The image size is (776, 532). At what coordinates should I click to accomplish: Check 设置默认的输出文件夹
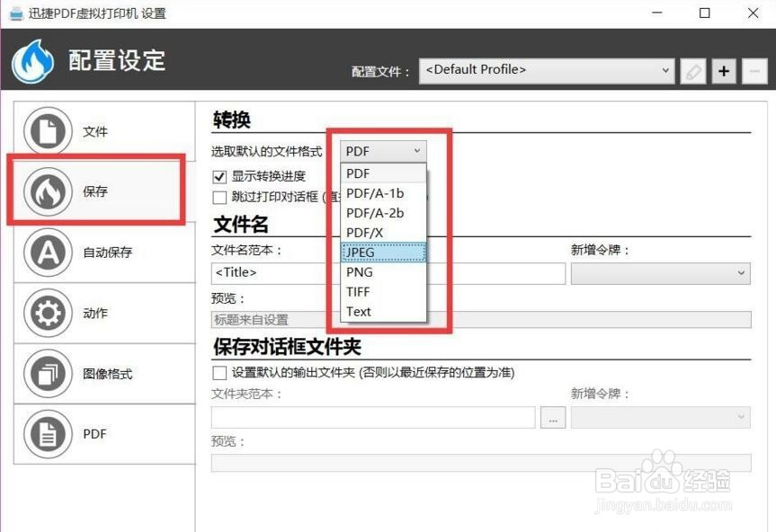click(x=219, y=372)
